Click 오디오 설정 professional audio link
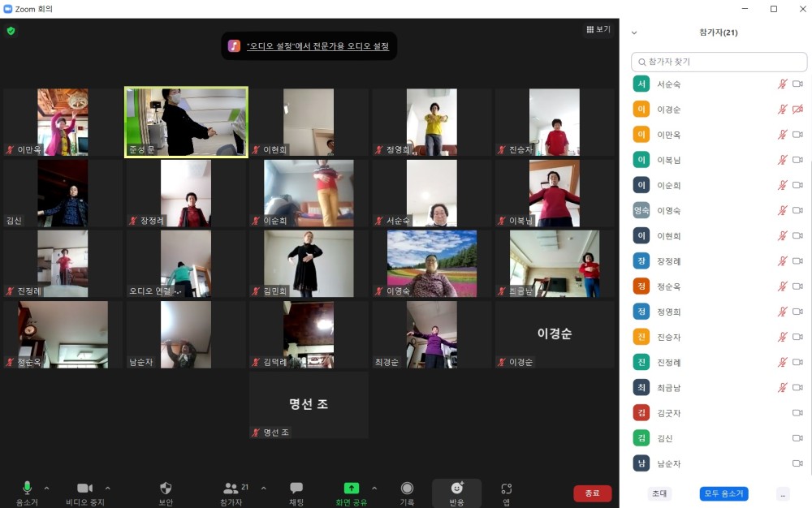 pyautogui.click(x=318, y=46)
